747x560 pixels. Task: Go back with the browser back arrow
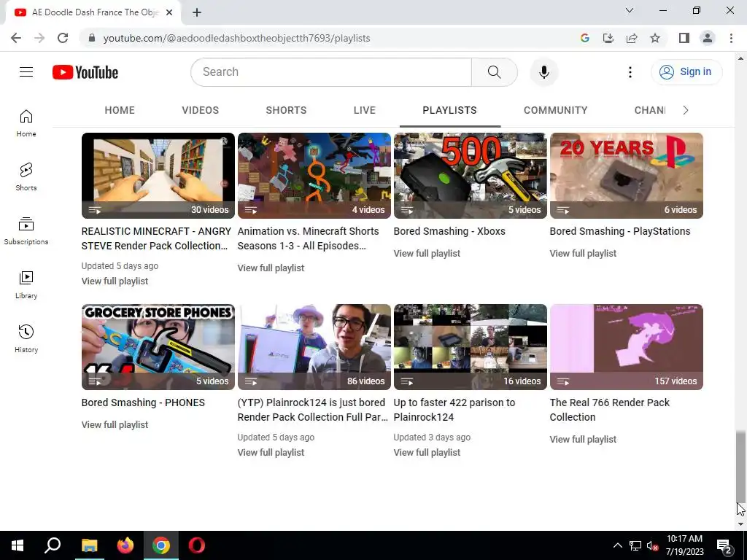click(16, 38)
